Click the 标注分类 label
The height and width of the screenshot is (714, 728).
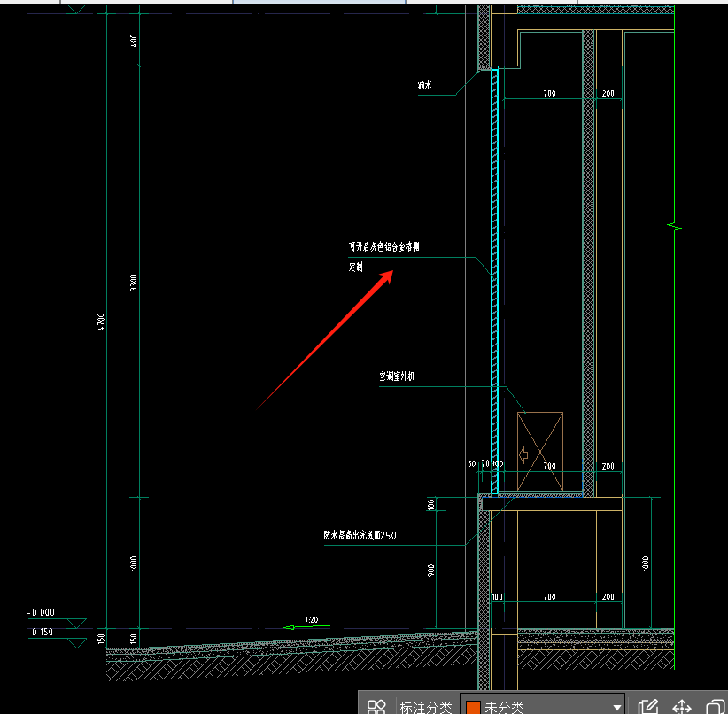tap(425, 708)
